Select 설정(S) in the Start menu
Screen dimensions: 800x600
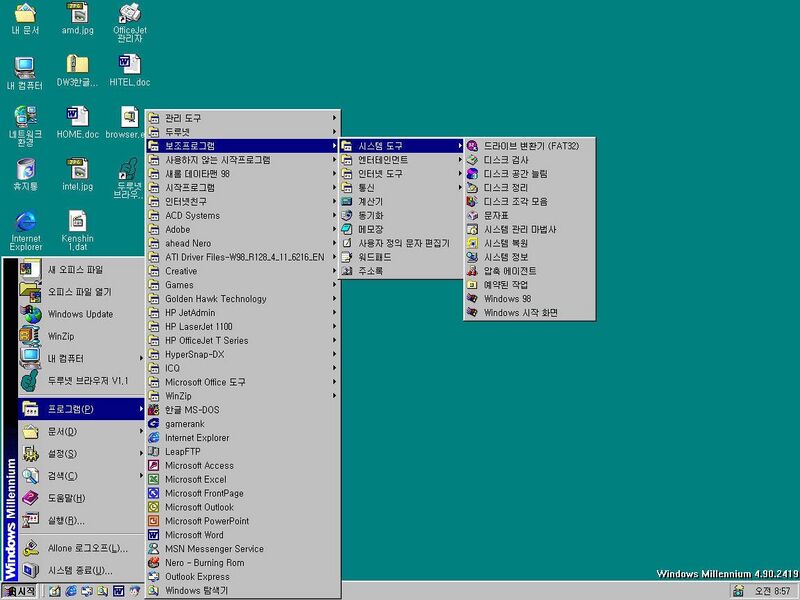62,453
